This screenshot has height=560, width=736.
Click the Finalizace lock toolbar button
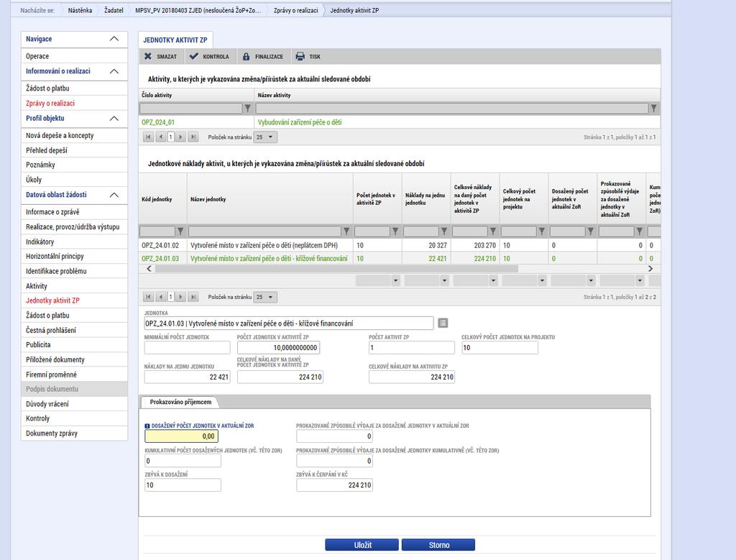coord(263,56)
